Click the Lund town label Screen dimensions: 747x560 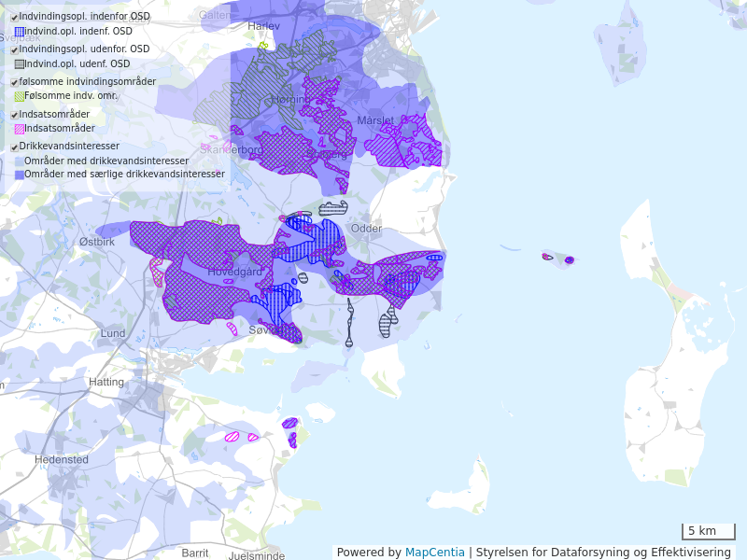(x=113, y=333)
